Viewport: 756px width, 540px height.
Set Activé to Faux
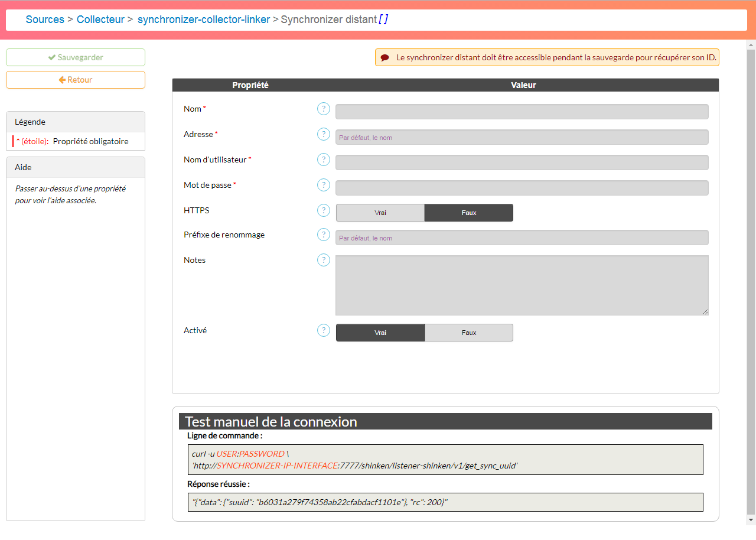coord(469,333)
